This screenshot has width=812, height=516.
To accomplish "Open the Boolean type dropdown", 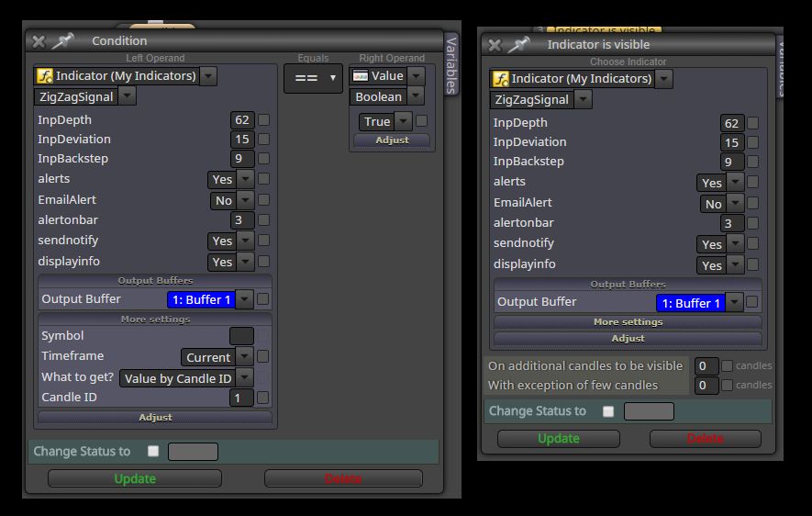I will click(416, 96).
